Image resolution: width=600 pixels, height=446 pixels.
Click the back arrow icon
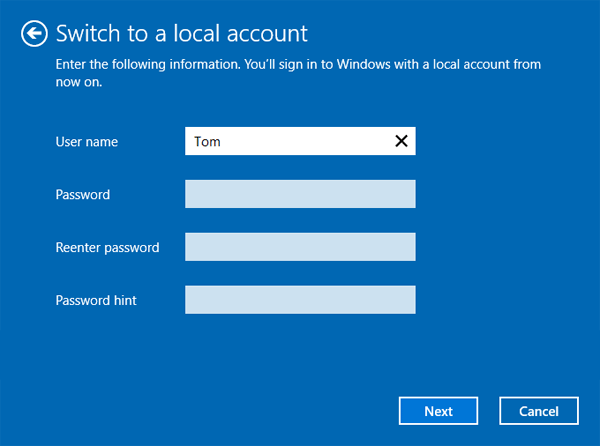click(35, 34)
